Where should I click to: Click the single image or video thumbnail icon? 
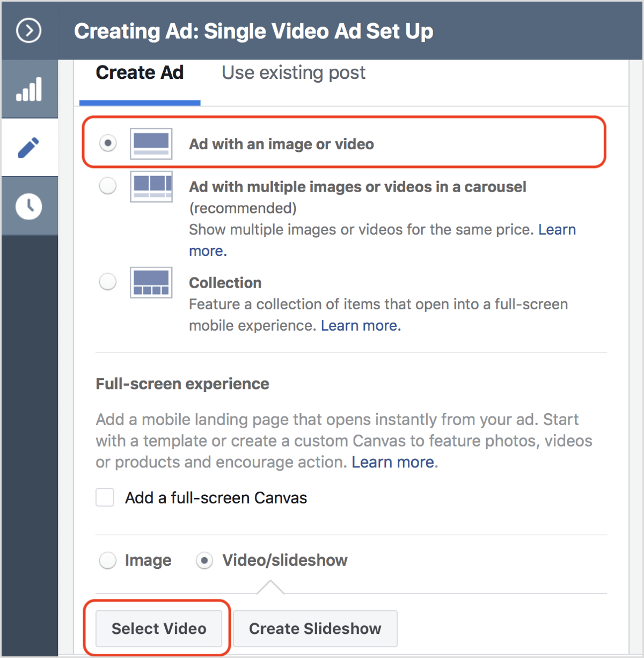151,144
